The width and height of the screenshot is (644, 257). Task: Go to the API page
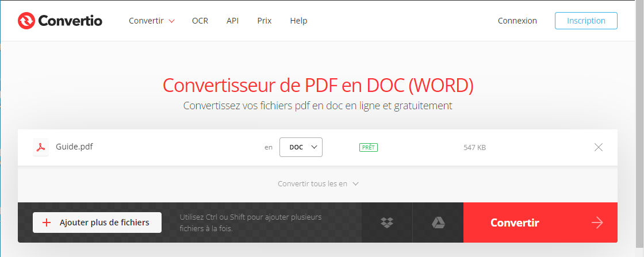[x=232, y=21]
